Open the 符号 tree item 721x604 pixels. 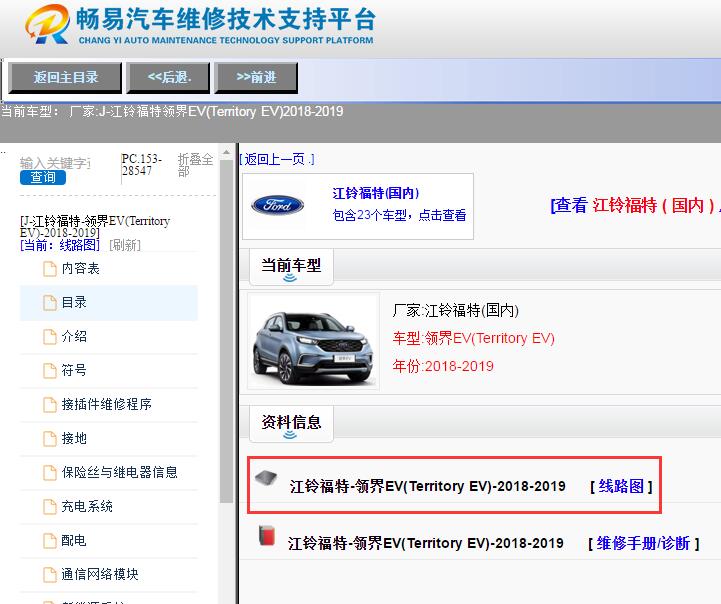pos(74,370)
